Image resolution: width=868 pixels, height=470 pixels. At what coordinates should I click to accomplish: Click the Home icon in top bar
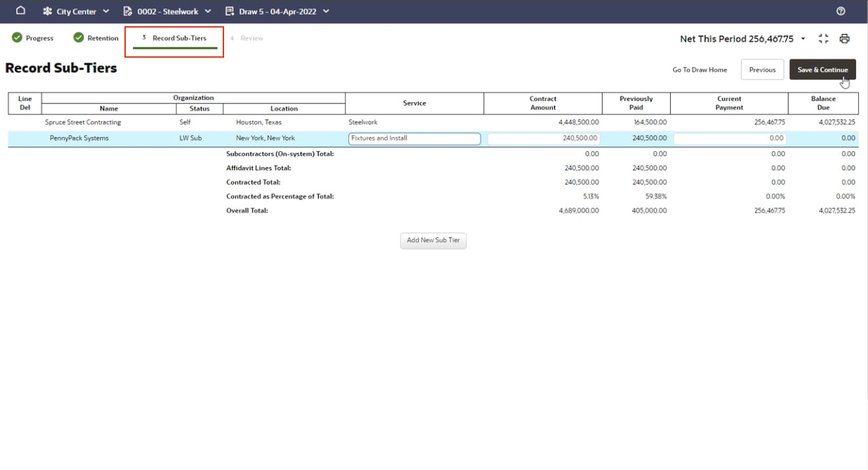21,11
